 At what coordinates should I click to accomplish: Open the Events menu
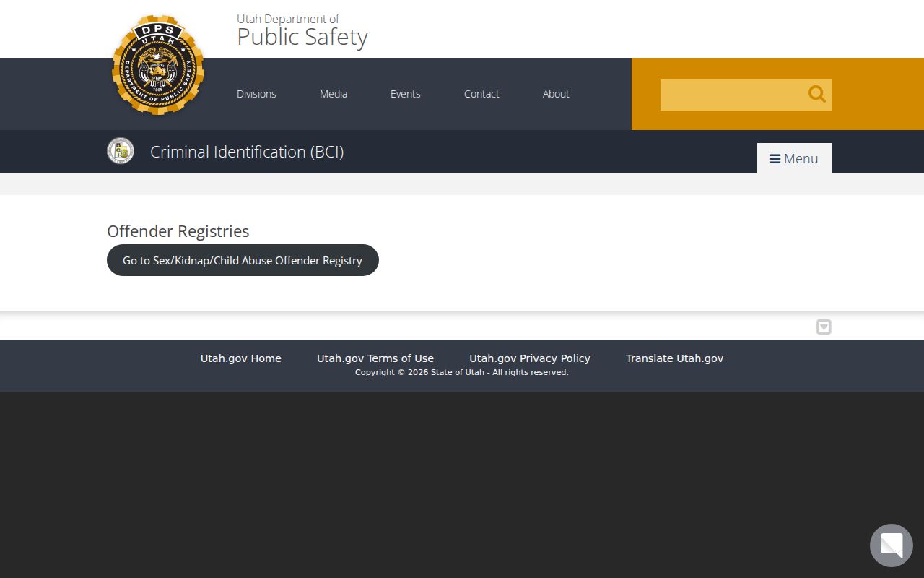click(x=406, y=94)
